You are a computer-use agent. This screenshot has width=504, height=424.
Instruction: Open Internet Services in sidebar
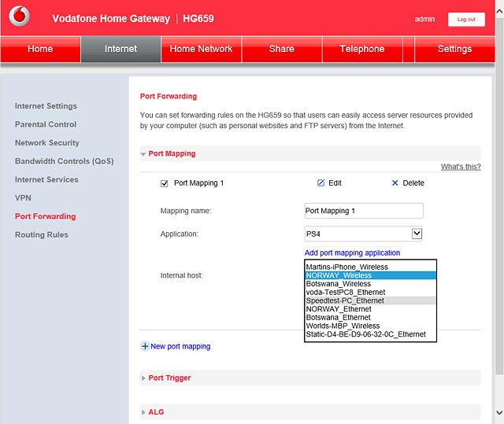[x=46, y=179]
